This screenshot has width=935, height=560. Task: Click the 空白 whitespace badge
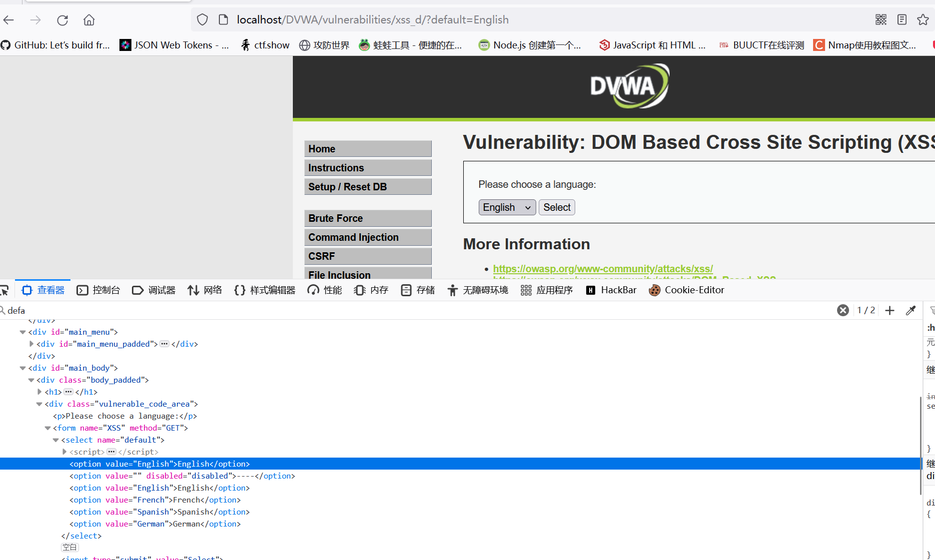(69, 548)
